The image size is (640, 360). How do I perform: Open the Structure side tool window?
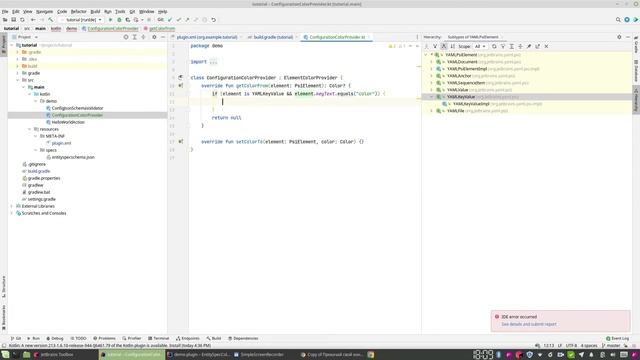(4, 287)
